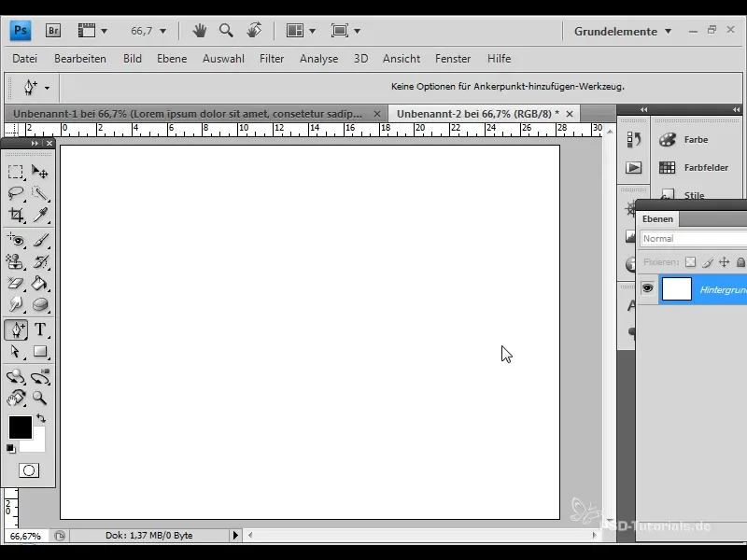Select the Type tool

point(40,329)
